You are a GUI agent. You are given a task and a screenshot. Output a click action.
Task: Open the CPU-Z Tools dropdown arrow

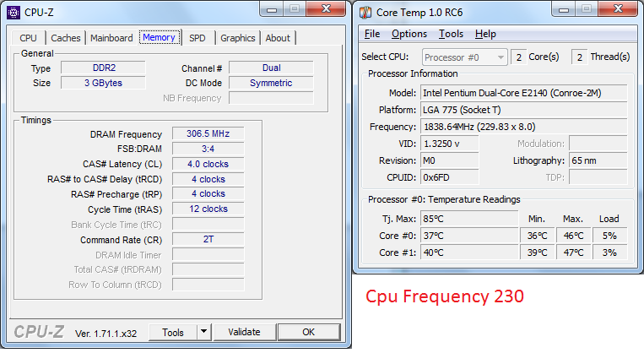tap(203, 332)
